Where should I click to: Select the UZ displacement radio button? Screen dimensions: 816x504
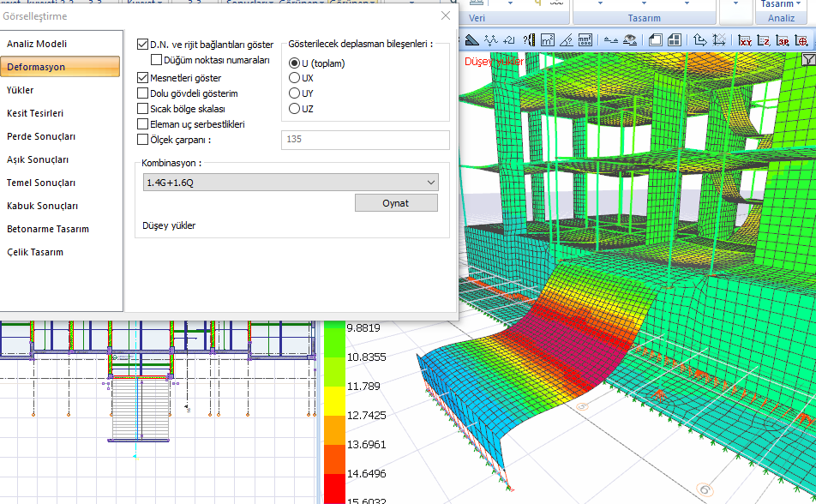point(295,109)
